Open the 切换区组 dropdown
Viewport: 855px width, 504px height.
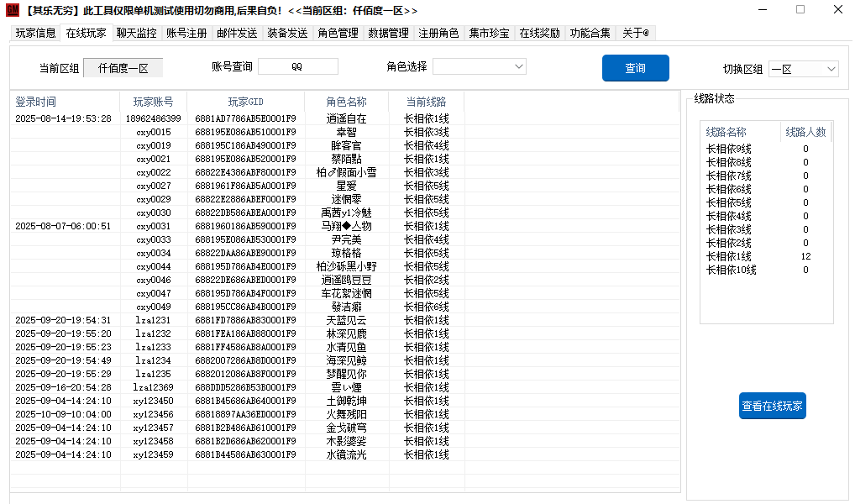(803, 69)
